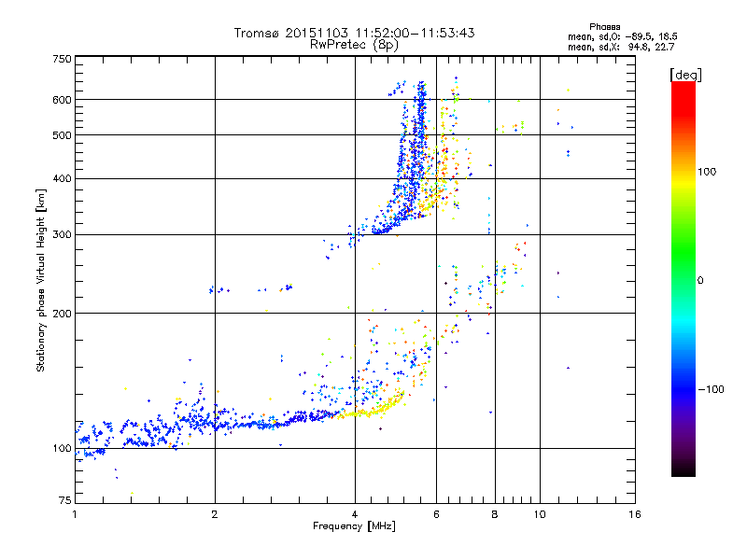
Task: Click the 1 x-axis tick label
Action: click(75, 514)
